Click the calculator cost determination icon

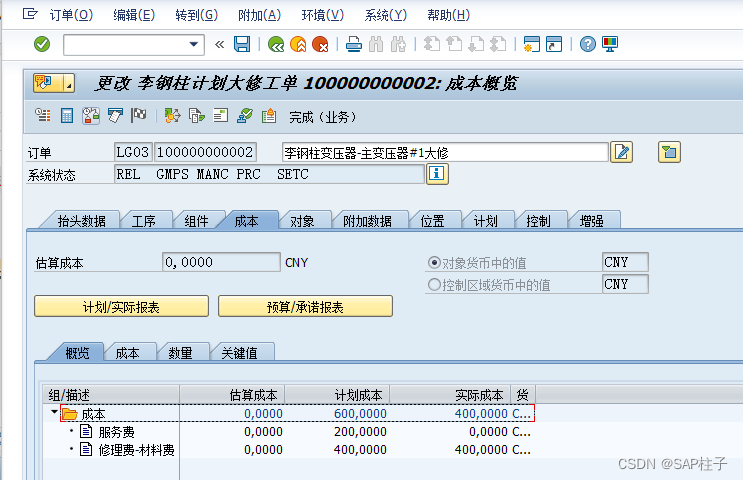67,115
